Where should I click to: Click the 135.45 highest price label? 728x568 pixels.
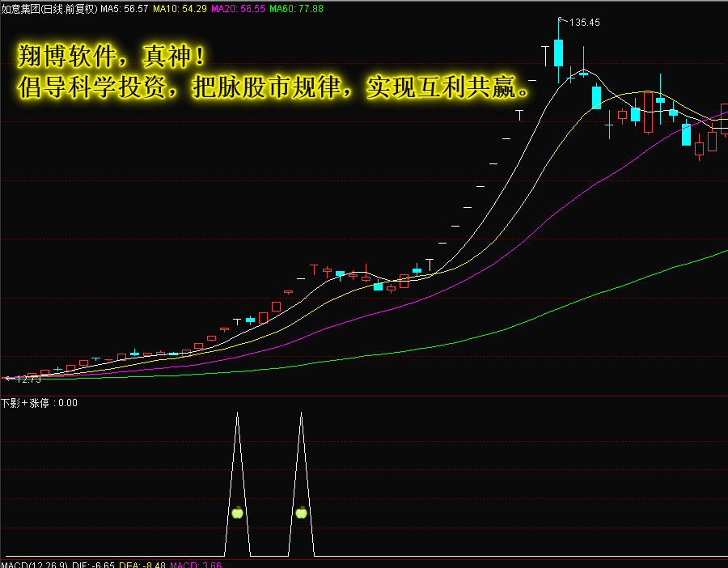tap(584, 23)
